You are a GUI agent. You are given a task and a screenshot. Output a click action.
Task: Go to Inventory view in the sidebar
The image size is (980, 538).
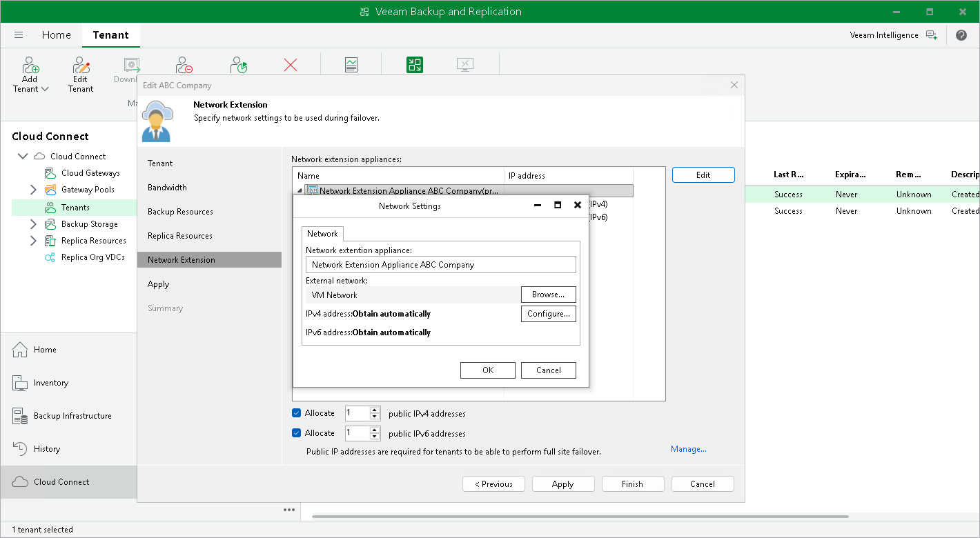(50, 383)
